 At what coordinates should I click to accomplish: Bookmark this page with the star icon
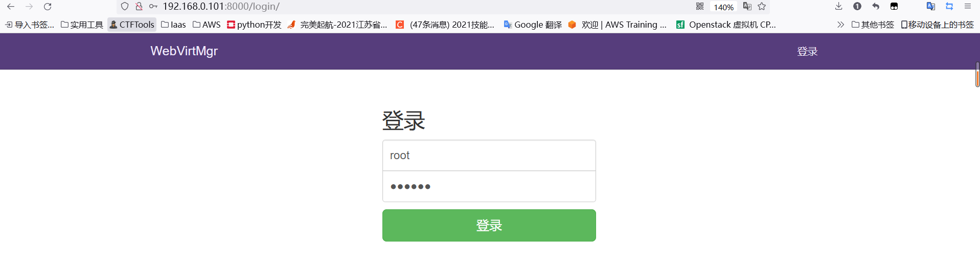[762, 7]
